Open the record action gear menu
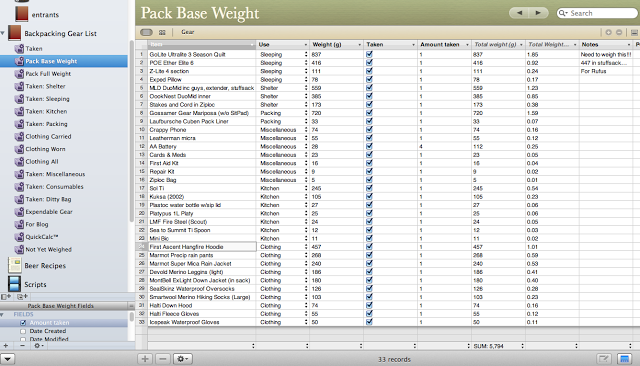Screen dimensions: 640x366 [182, 359]
